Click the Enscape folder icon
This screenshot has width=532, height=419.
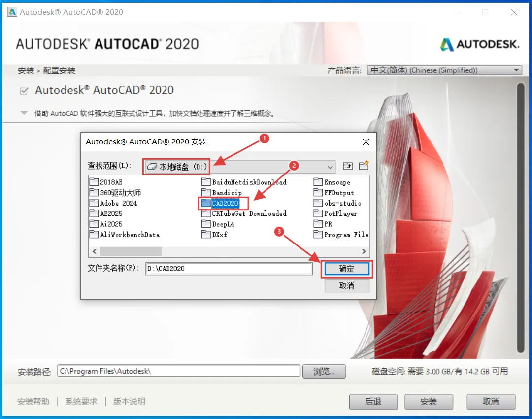(x=318, y=182)
